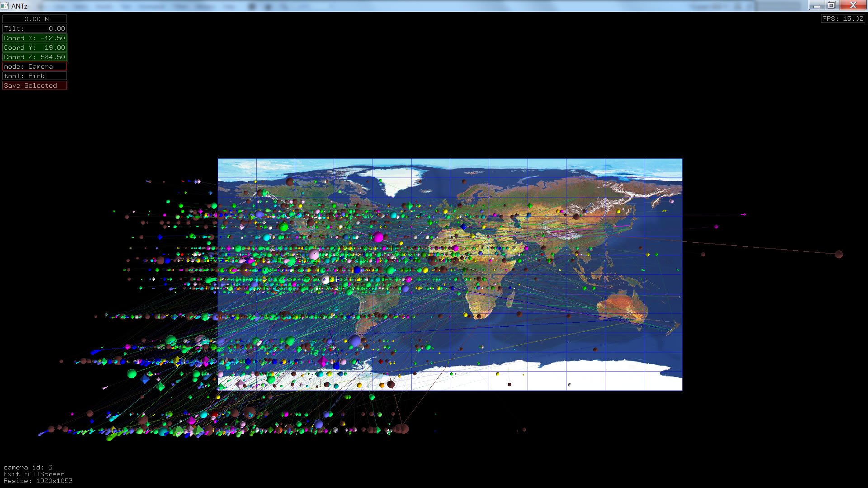Adjust the Coord Z value box
The image size is (868, 488).
tap(34, 57)
